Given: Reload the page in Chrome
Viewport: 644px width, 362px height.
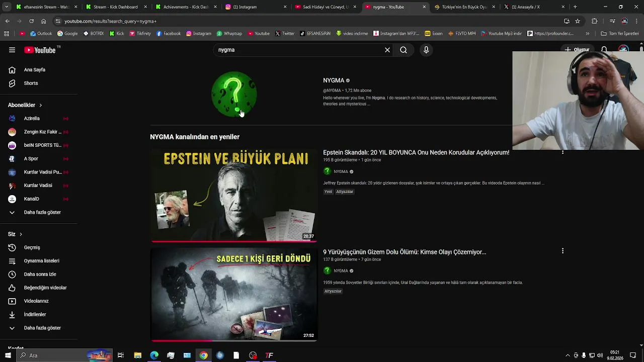Looking at the screenshot, I should coord(31,21).
